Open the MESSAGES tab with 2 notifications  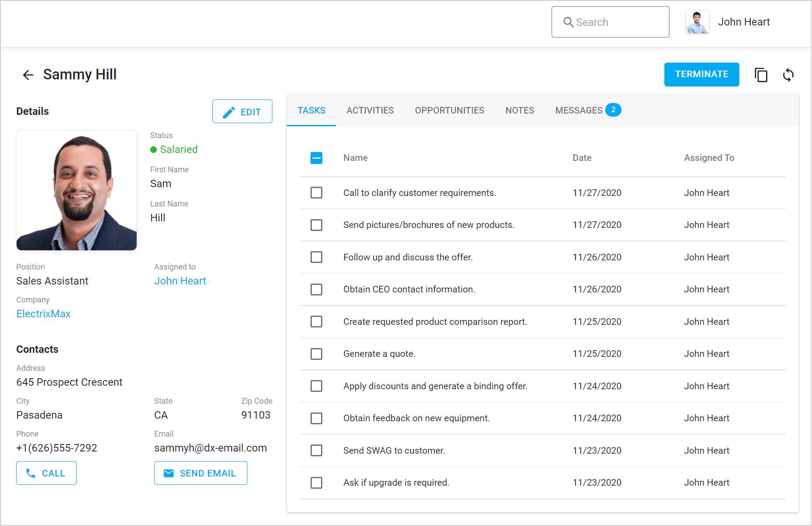pos(579,110)
